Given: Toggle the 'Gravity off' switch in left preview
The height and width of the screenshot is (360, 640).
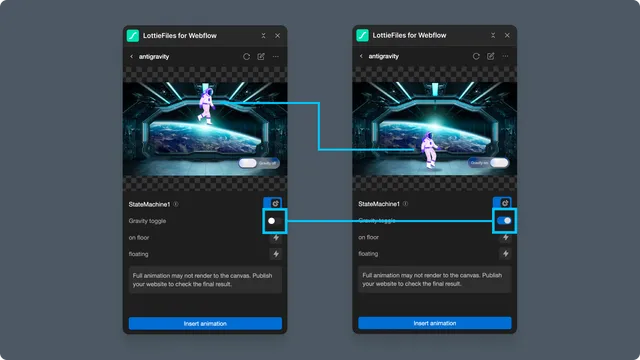Looking at the screenshot, I should click(x=259, y=163).
